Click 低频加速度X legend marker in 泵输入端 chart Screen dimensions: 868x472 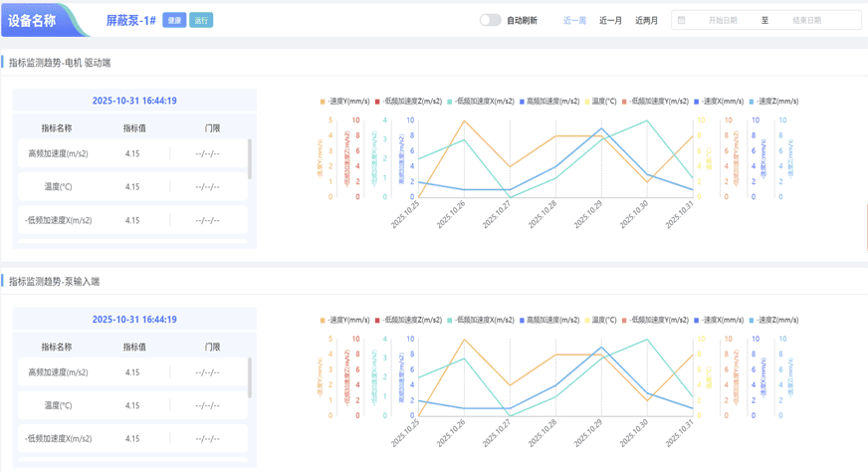tap(450, 321)
